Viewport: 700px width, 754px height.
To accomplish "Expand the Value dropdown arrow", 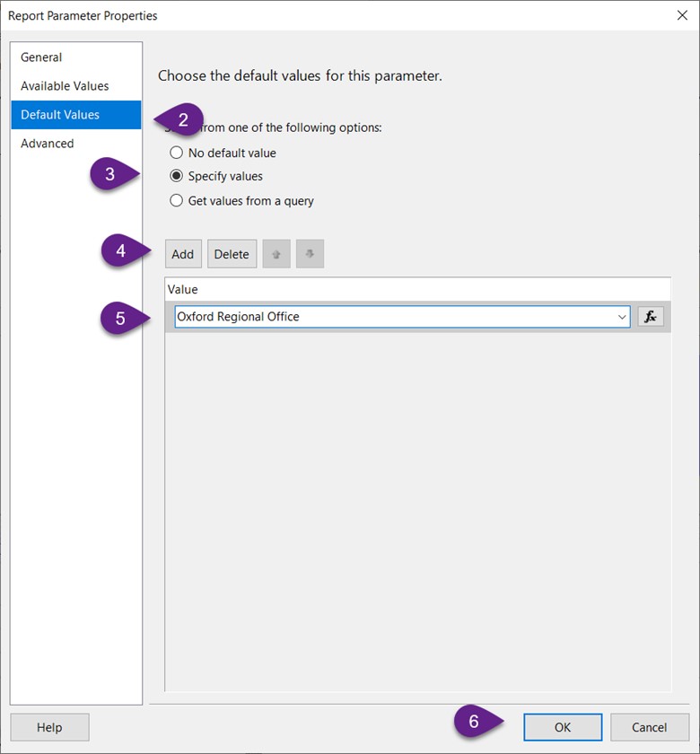I will click(622, 317).
